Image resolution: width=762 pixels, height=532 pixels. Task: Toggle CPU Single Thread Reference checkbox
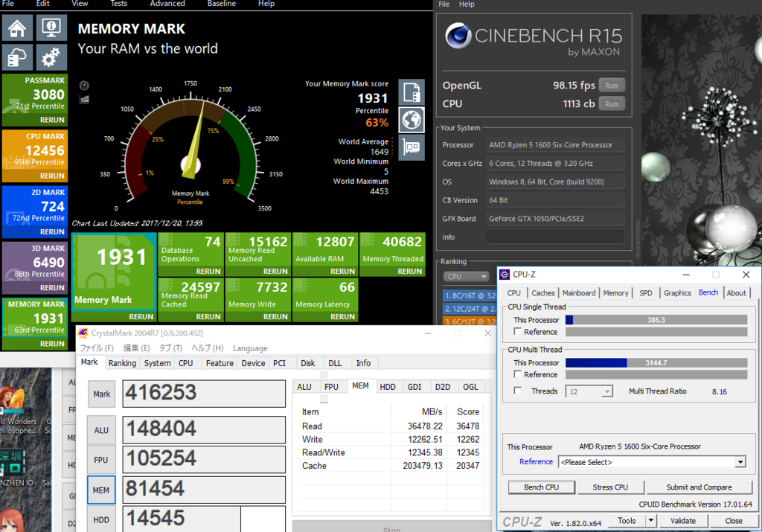518,331
